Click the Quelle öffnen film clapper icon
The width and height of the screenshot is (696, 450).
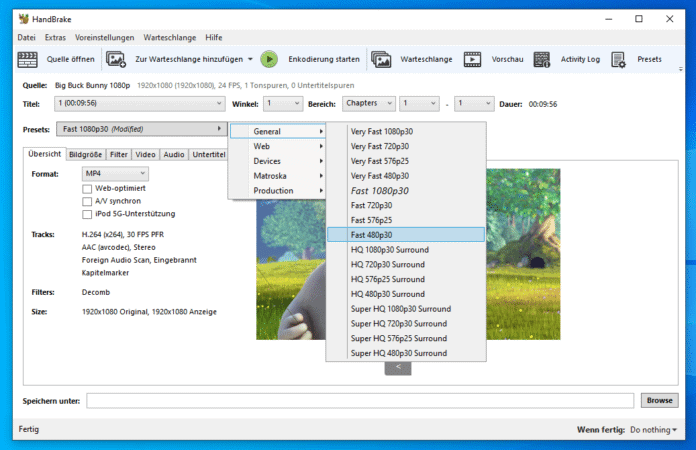click(28, 59)
